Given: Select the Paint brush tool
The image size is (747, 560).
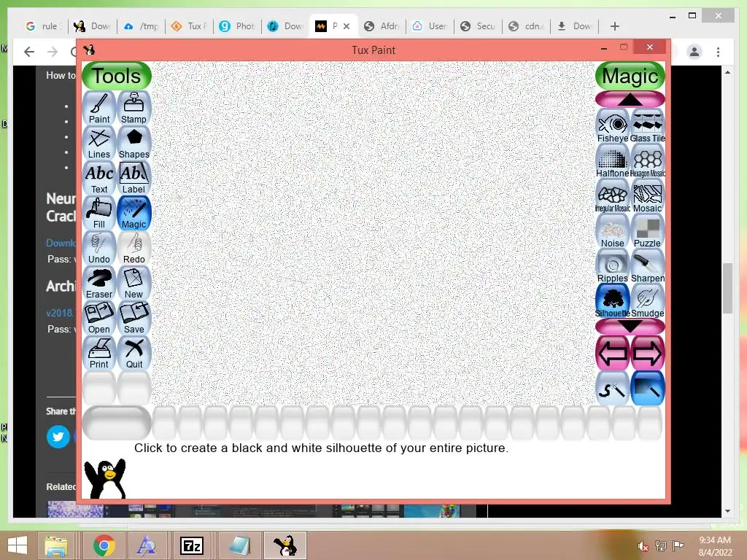Looking at the screenshot, I should 99,108.
